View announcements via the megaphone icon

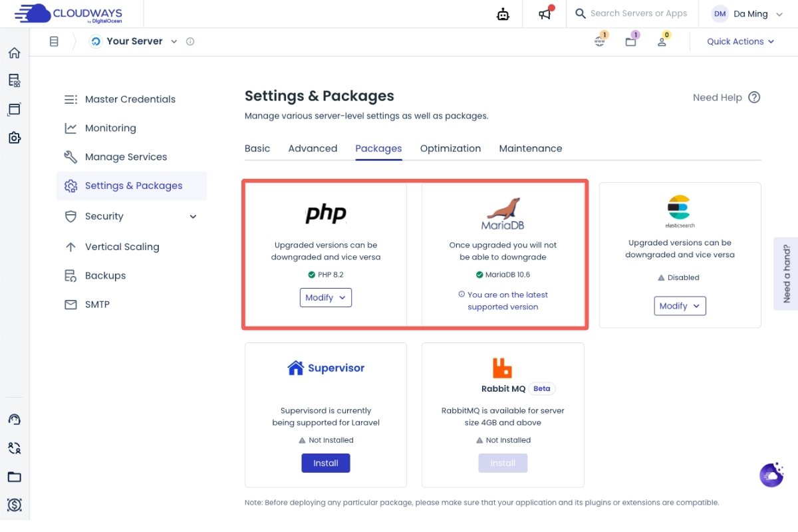click(544, 13)
